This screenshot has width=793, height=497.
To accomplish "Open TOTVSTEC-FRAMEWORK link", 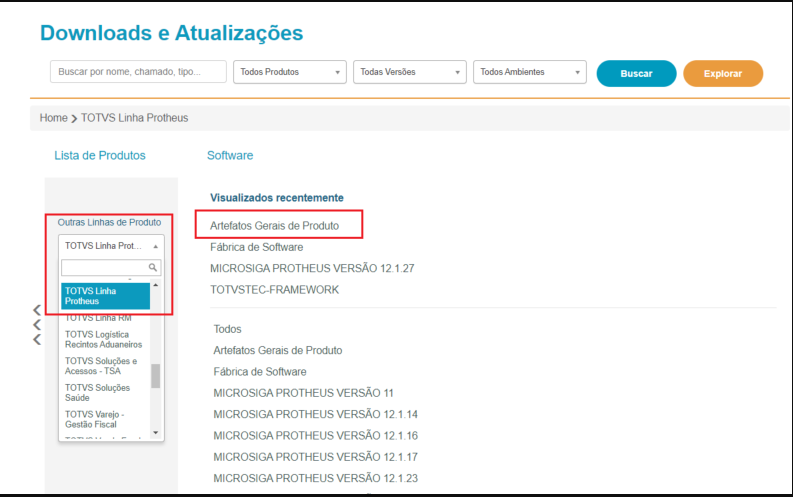I will [x=275, y=290].
